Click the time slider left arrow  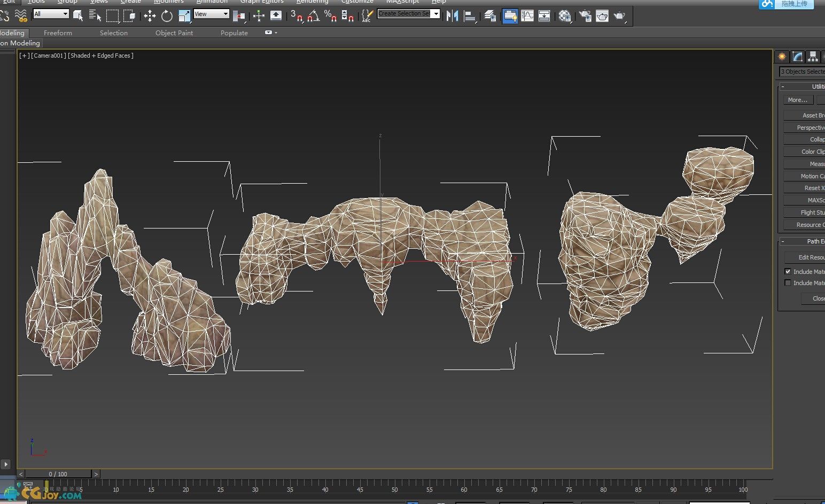click(21, 474)
